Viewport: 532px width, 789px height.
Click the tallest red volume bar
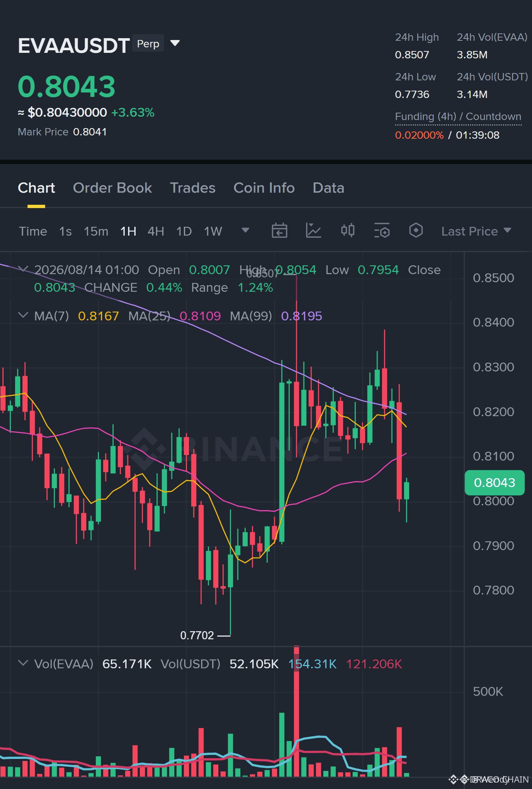tap(296, 711)
